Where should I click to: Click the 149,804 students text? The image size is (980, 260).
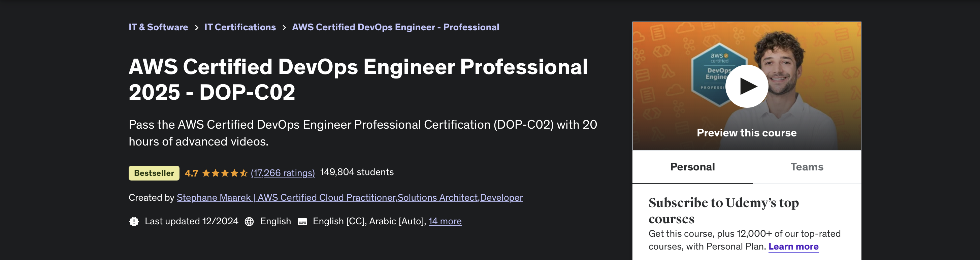[357, 172]
